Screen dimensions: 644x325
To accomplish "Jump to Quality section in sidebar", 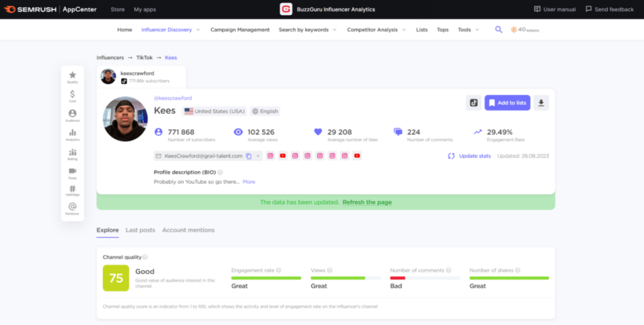I will [x=72, y=77].
